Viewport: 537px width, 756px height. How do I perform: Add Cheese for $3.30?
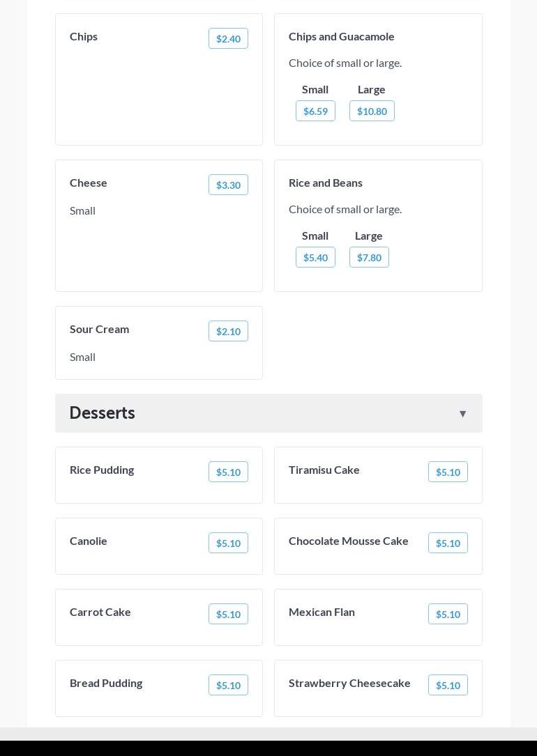point(228,185)
